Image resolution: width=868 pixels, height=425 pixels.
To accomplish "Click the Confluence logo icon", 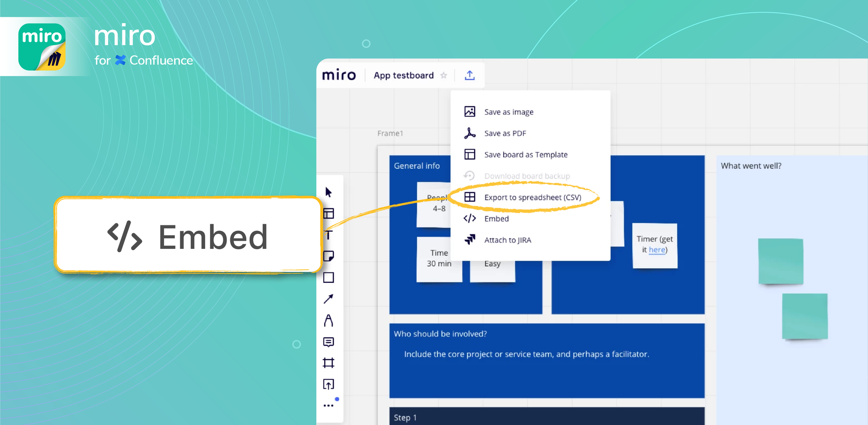I will point(121,60).
